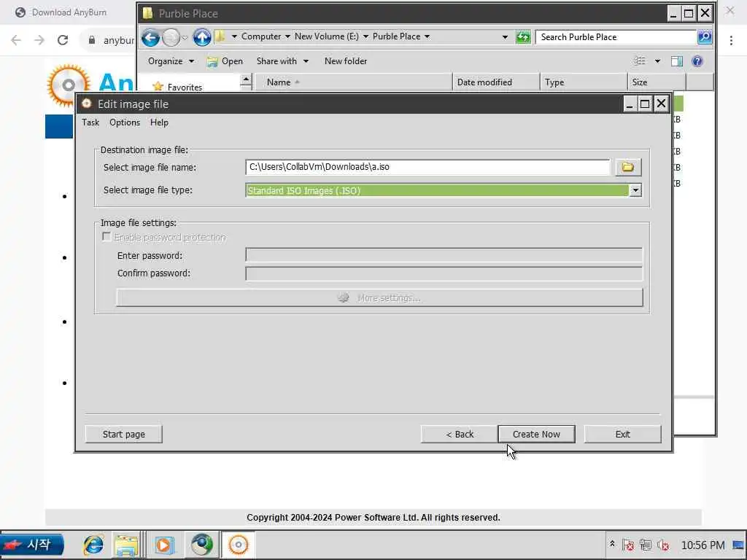The image size is (747, 560).
Task: Open address bar history dropdown in Explorer
Action: pyautogui.click(x=505, y=37)
